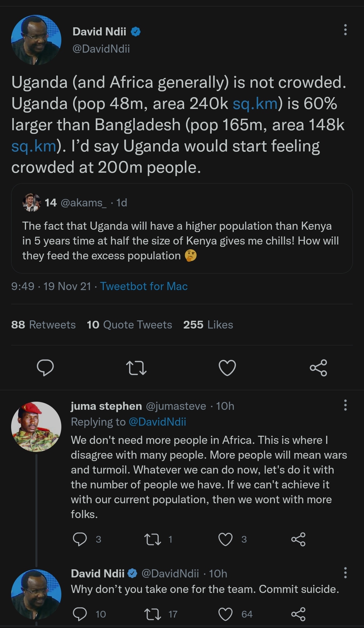Retweet juma stephen's reply
The width and height of the screenshot is (364, 628).
(152, 539)
